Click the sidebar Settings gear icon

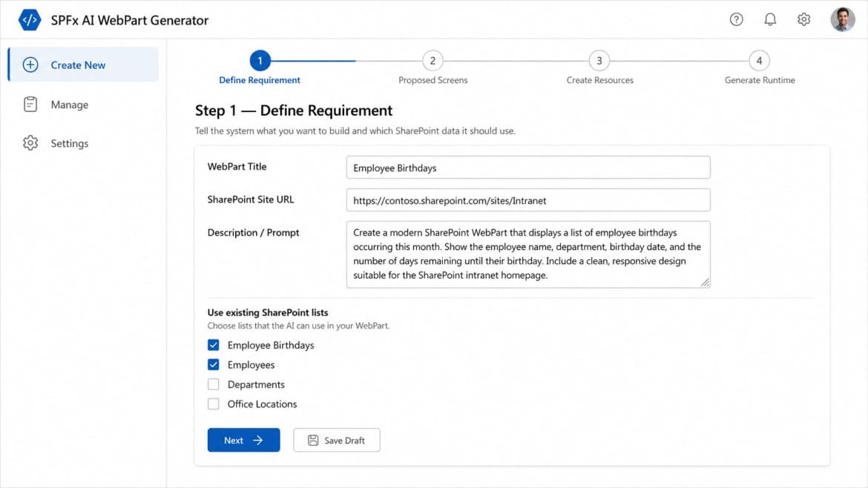30,142
